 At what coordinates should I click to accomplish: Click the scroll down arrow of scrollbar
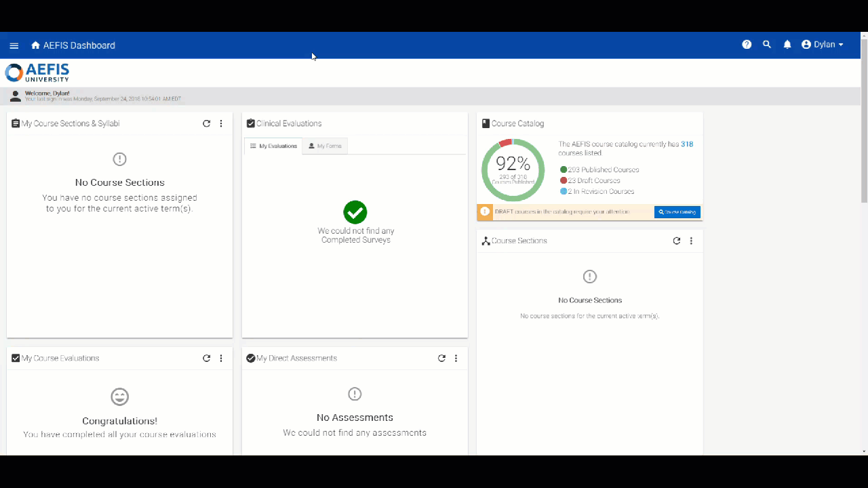864,451
